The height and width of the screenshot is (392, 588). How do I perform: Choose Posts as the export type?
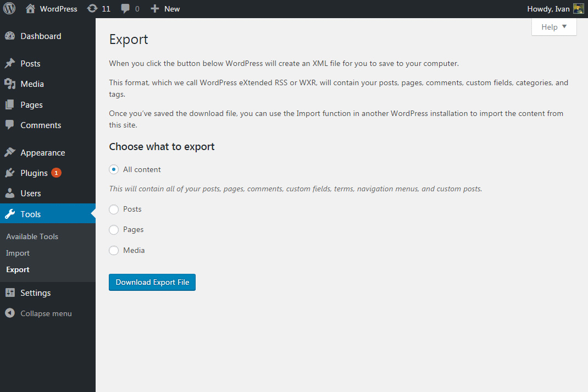pos(114,209)
